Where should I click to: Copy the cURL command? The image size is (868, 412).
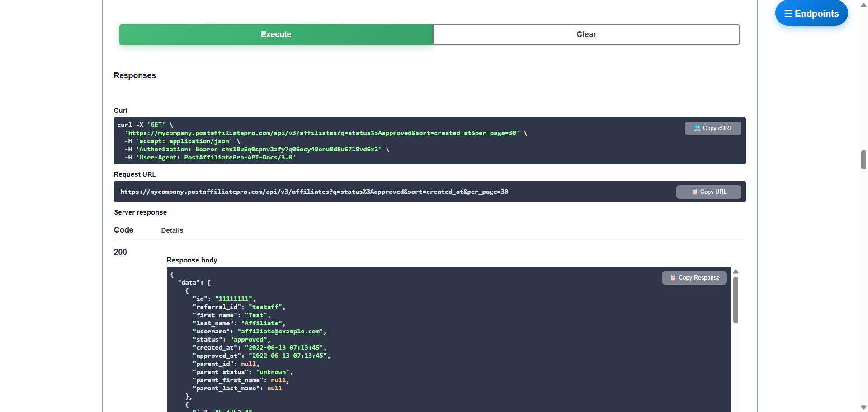point(713,128)
